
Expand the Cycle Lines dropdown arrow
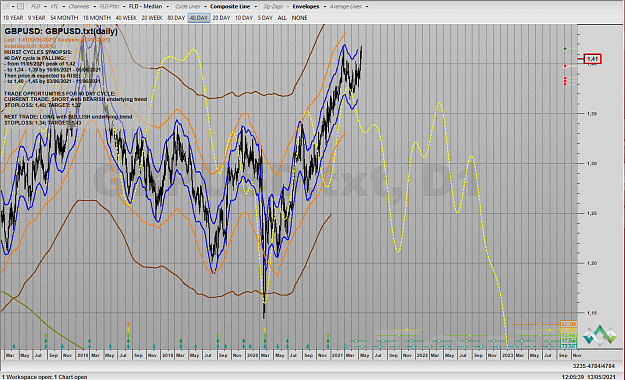(205, 6)
